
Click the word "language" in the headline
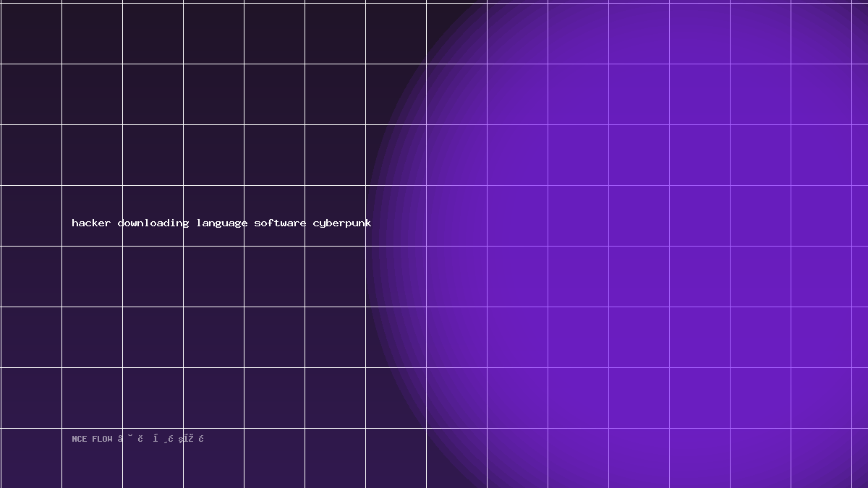(222, 224)
